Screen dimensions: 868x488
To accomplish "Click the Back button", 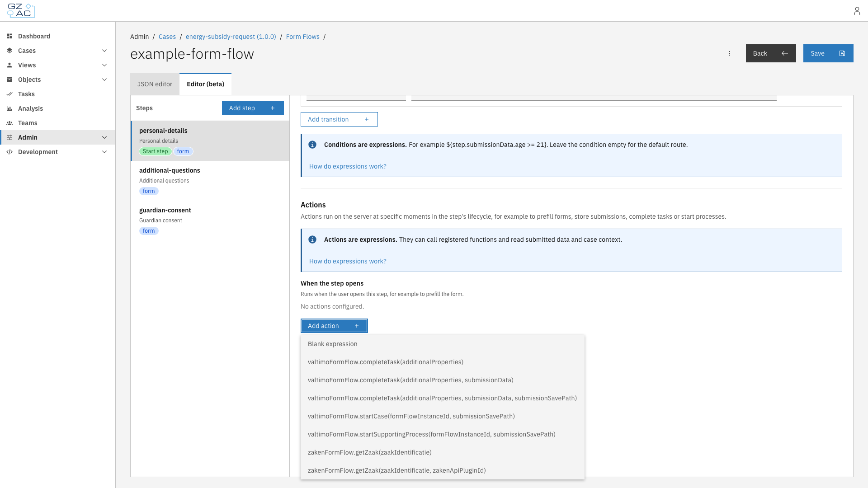I will [771, 53].
